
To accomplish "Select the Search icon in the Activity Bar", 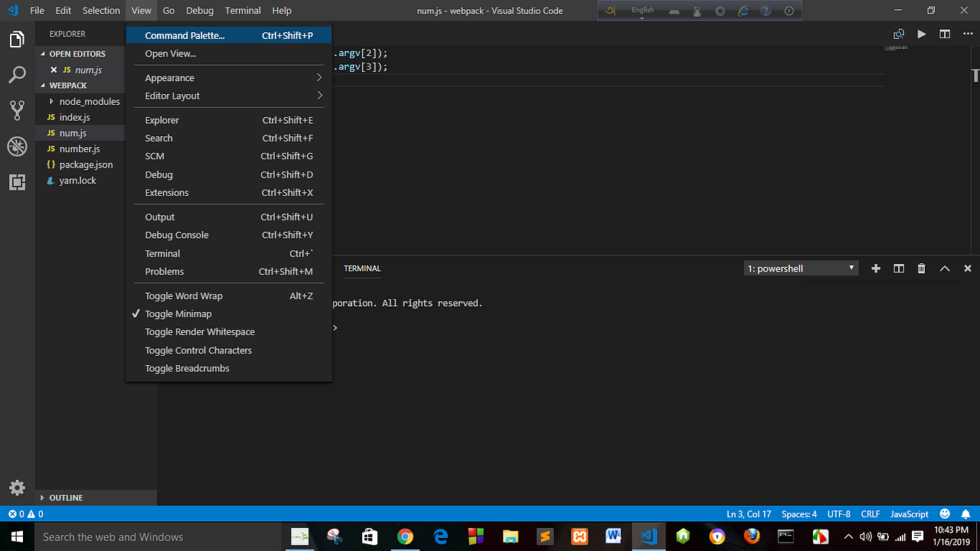I will [17, 74].
